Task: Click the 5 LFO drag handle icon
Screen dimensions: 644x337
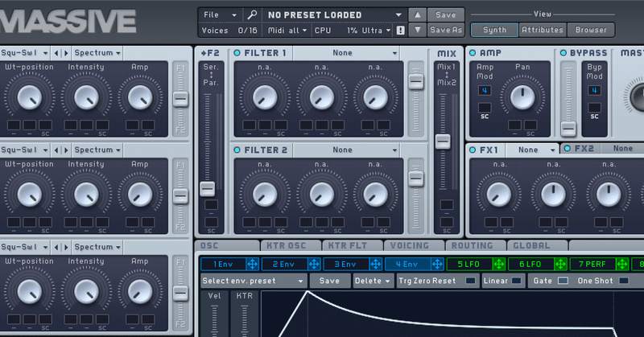Action: pos(498,265)
